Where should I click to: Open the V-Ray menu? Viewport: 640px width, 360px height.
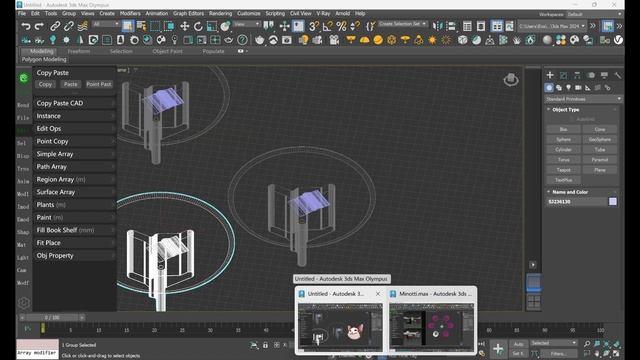(323, 13)
